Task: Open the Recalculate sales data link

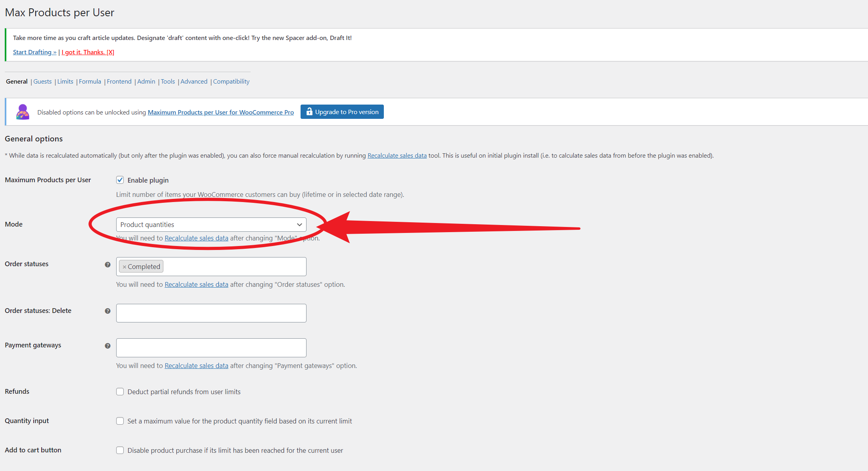Action: pos(397,155)
